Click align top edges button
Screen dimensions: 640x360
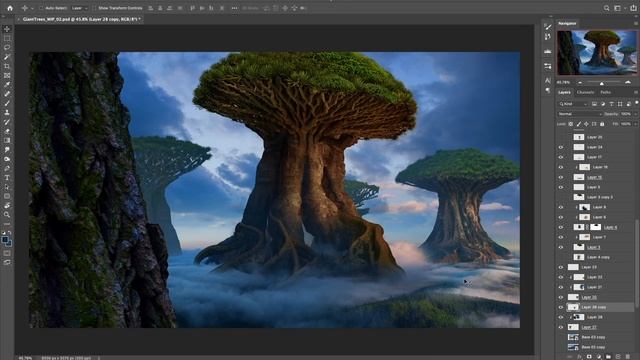tap(192, 8)
